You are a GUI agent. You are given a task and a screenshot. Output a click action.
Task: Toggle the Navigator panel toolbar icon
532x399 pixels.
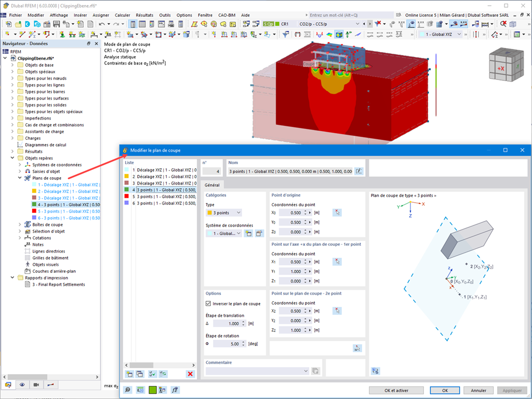132,24
